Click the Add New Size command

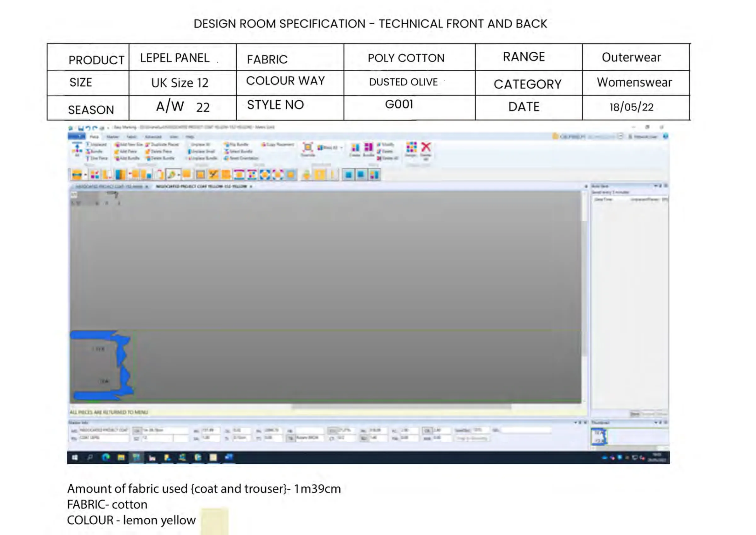pyautogui.click(x=129, y=144)
